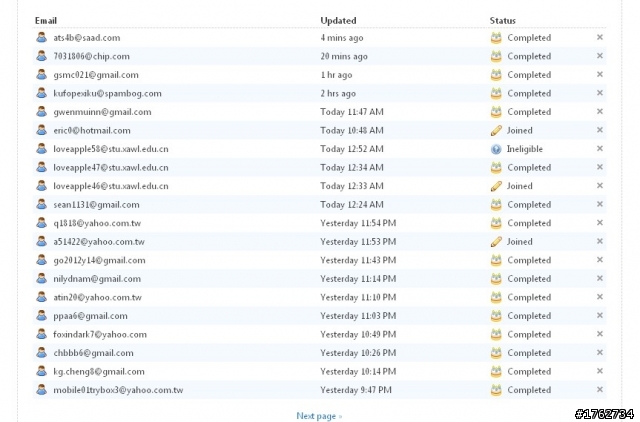Viewport: 640px width, 422px height.
Task: Click the email go2012y14@gmail.com
Action: point(99,260)
